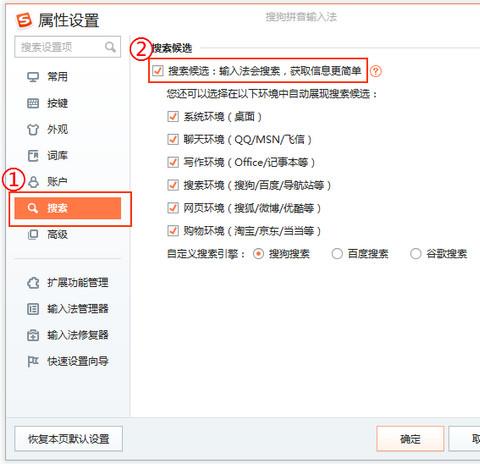Select 百度搜索 radio button

(337, 254)
